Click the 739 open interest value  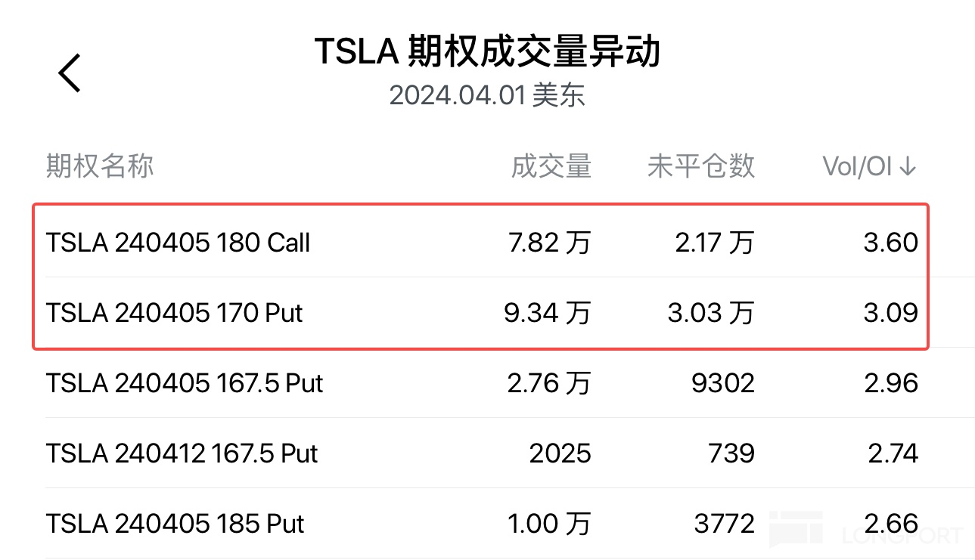[x=730, y=453]
